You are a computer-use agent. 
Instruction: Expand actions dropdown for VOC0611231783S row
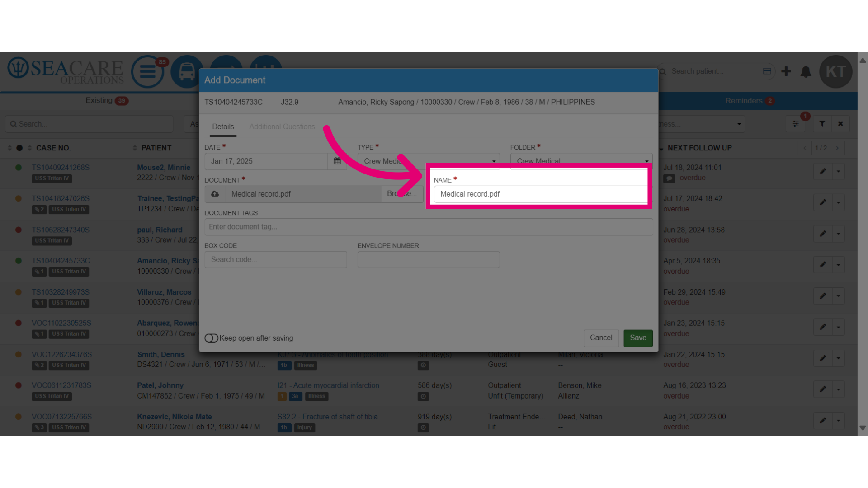[839, 389]
